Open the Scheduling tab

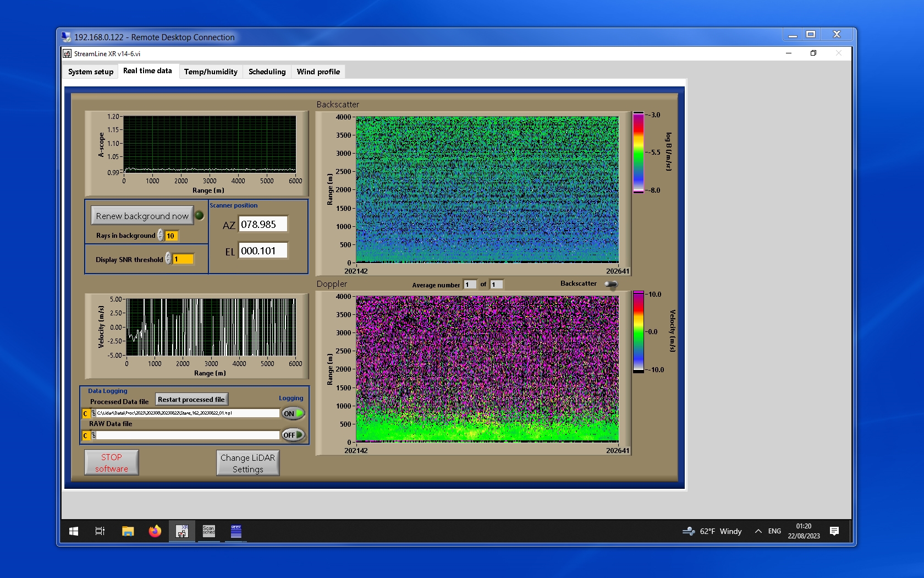click(267, 72)
